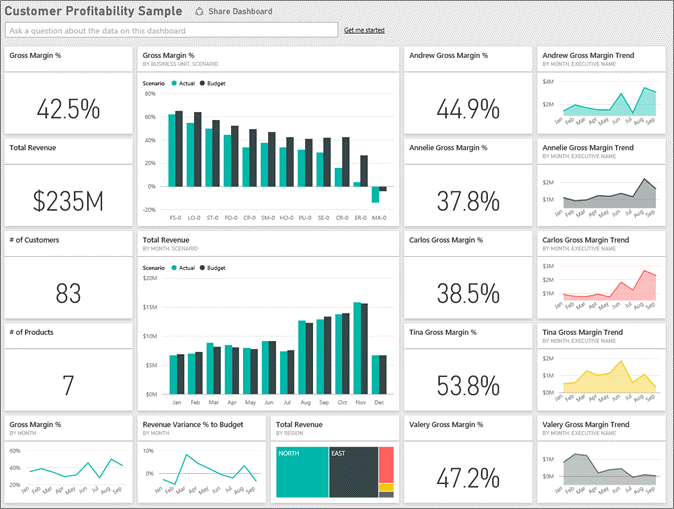The width and height of the screenshot is (674, 509).
Task: Open Tina Gross Margin Trend chart
Action: pyautogui.click(x=601, y=375)
